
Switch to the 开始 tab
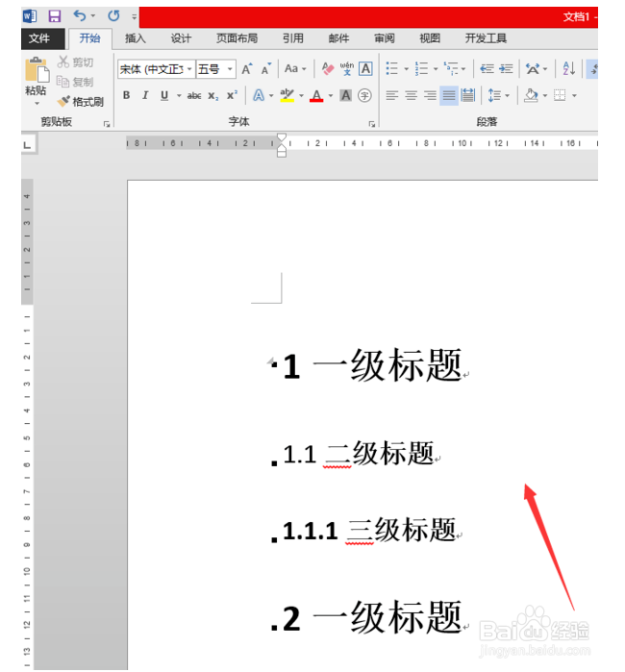pyautogui.click(x=90, y=38)
